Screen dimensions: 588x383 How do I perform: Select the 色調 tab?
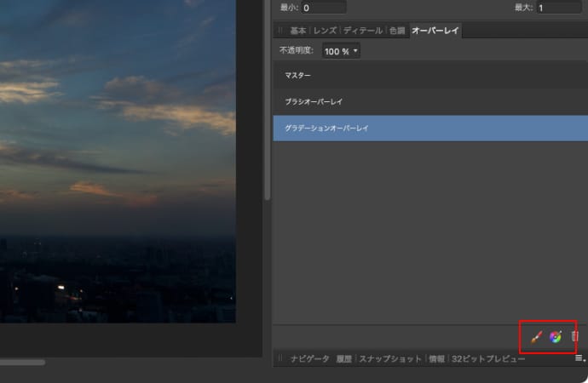tap(397, 31)
